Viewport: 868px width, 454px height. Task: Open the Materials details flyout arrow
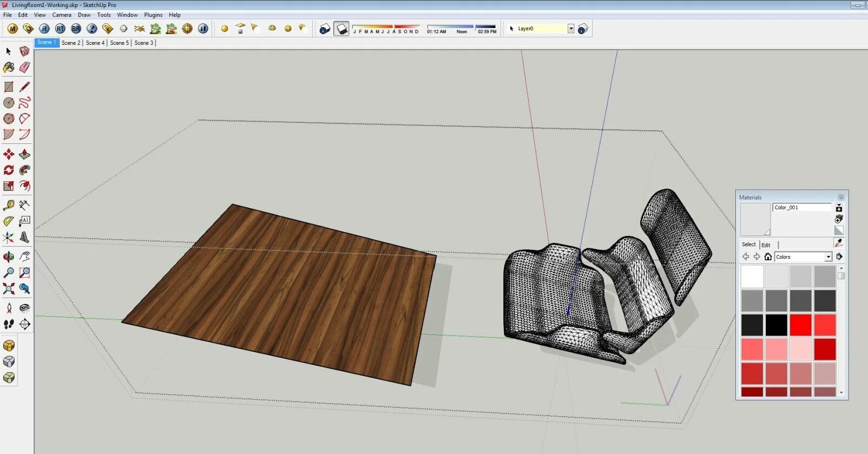click(x=839, y=256)
